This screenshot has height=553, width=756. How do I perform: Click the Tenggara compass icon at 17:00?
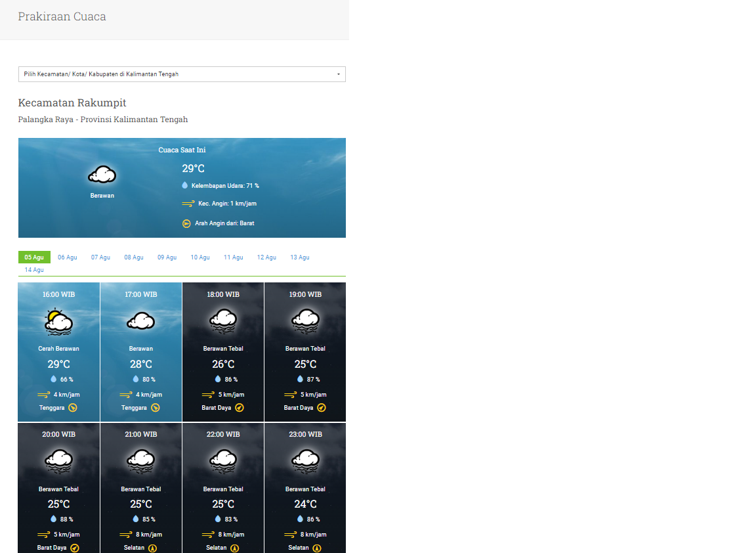[x=156, y=408]
